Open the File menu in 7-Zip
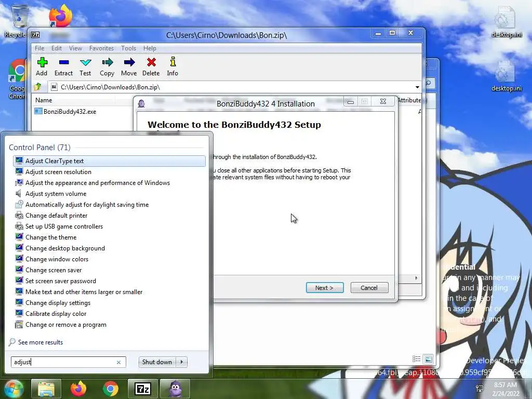532x399 pixels. (x=39, y=48)
